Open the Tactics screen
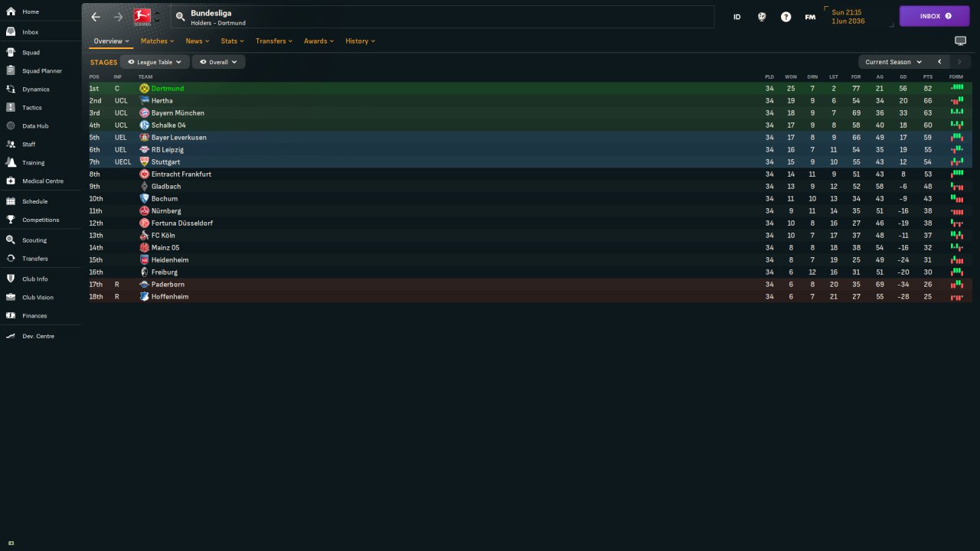Viewport: 980px width, 551px height. [32, 108]
